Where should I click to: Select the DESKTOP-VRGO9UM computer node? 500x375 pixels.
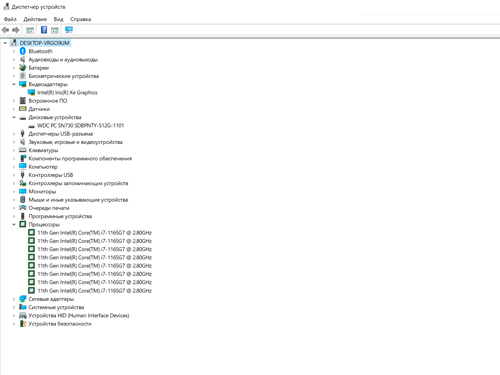pos(44,43)
